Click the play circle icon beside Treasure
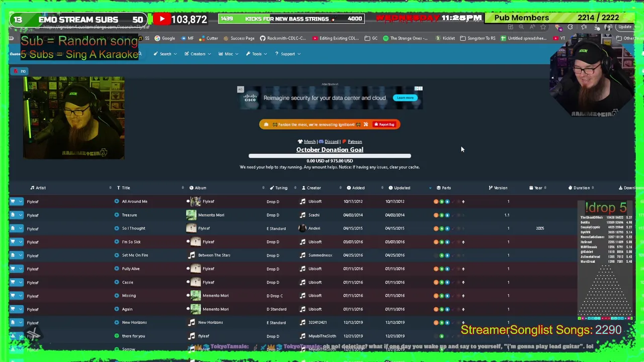The width and height of the screenshot is (644, 362). [x=117, y=215]
